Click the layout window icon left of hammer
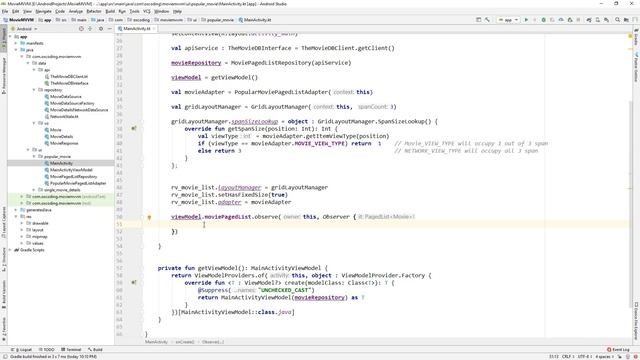640x360 pixels. click(478, 20)
